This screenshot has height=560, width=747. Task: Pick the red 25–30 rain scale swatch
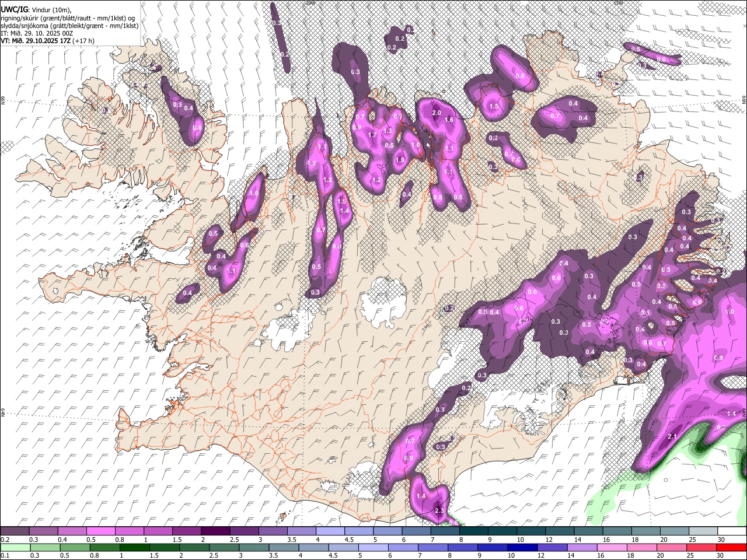703,547
